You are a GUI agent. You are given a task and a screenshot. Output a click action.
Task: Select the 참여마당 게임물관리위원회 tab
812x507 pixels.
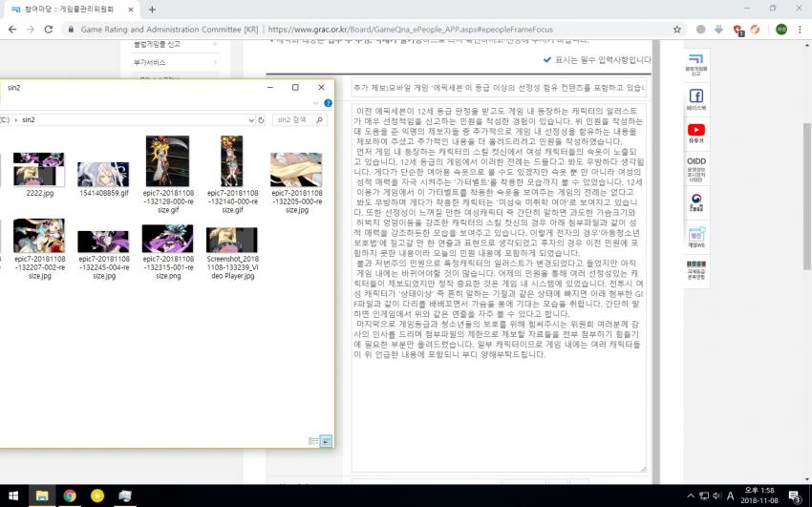pos(72,10)
